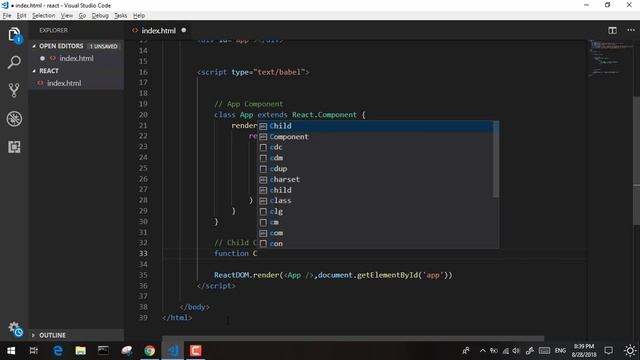Screen dimensions: 640x360
Task: Click line number 35 in the gutter
Action: click(143, 275)
